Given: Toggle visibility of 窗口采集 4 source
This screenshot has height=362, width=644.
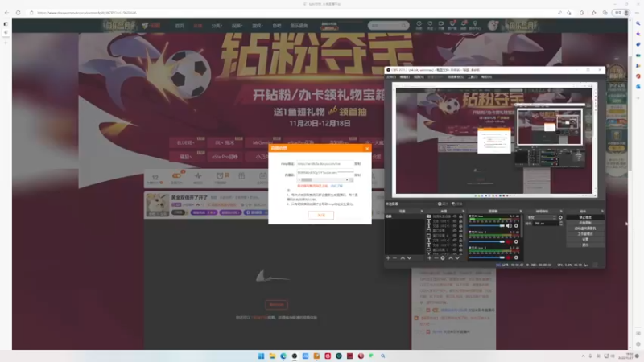Looking at the screenshot, I should click(455, 235).
